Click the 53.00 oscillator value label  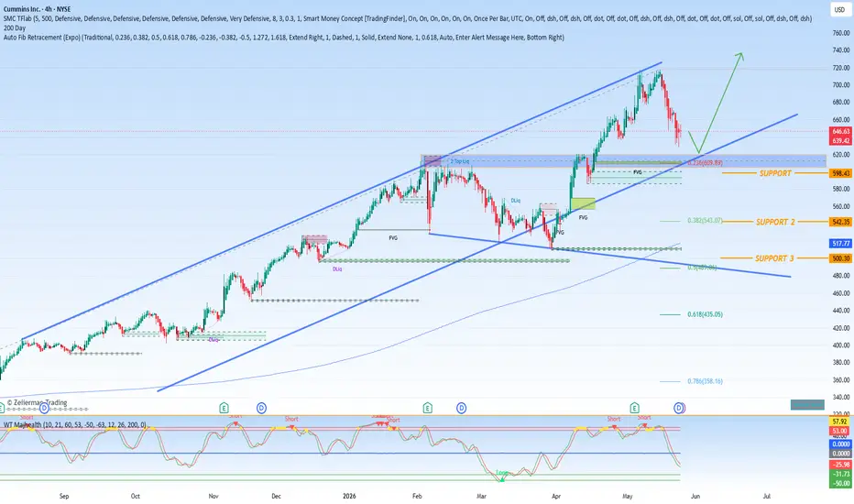coord(840,431)
